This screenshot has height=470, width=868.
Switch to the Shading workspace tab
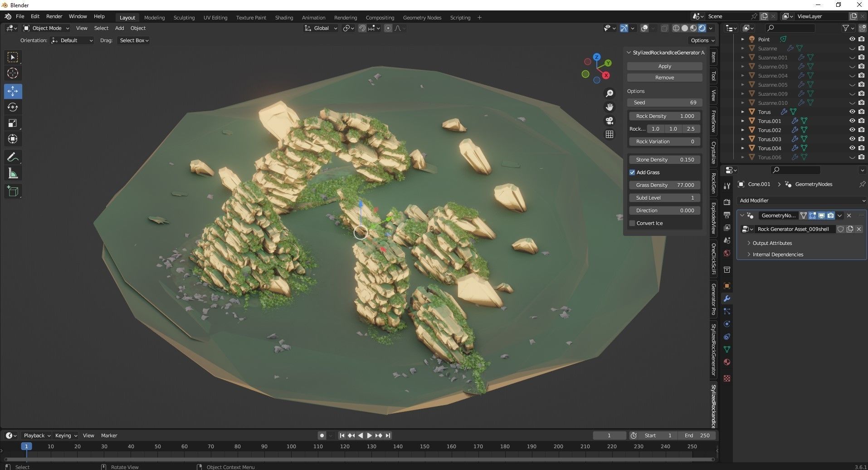[284, 17]
